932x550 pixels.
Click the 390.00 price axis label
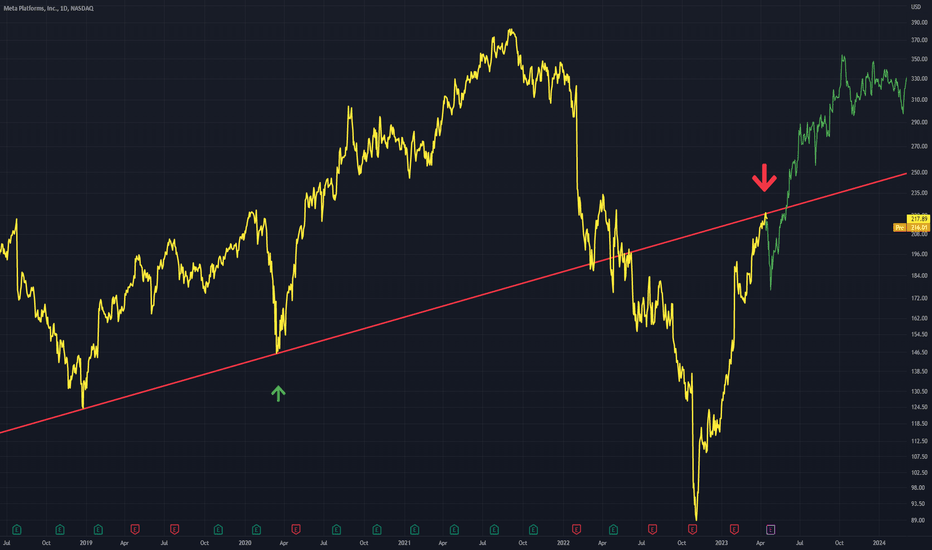919,23
